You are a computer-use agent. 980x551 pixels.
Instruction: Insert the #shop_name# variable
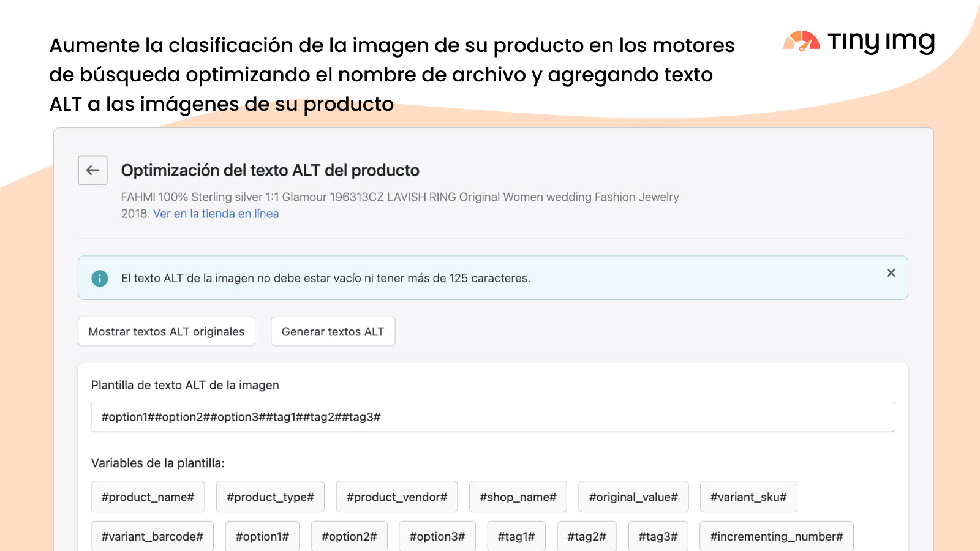coord(518,497)
